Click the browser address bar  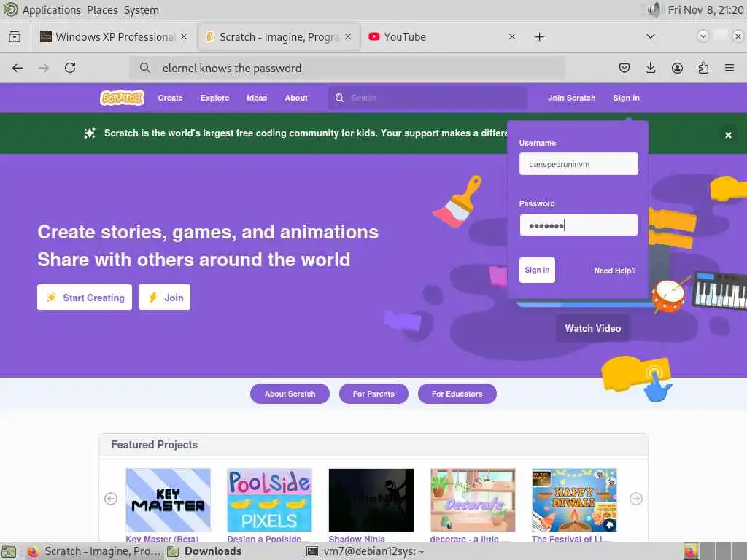pyautogui.click(x=347, y=68)
